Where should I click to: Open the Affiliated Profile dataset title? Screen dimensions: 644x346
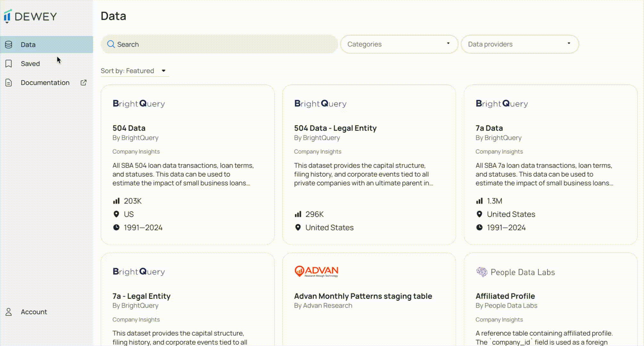pyautogui.click(x=505, y=296)
